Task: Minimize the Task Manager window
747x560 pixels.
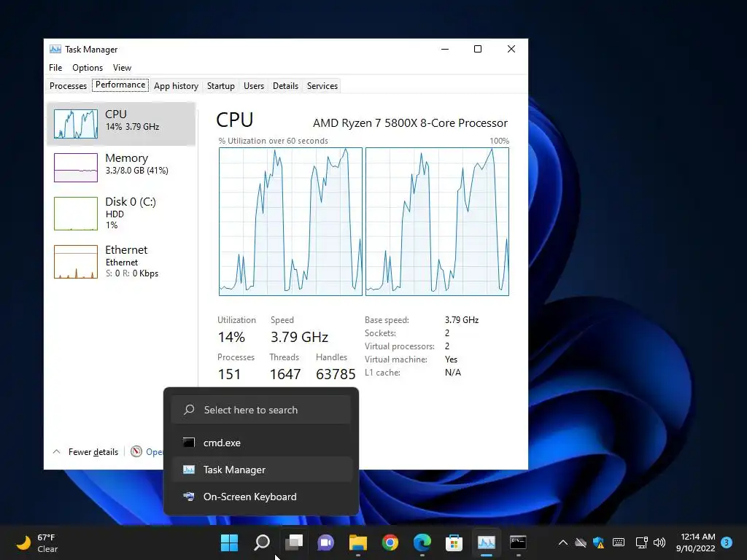Action: pyautogui.click(x=445, y=49)
